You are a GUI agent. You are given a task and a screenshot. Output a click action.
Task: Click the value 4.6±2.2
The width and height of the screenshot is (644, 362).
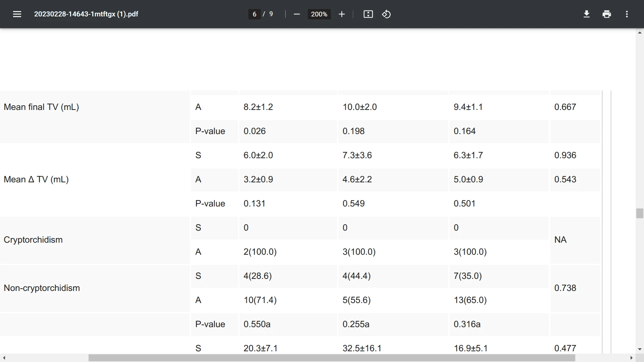click(357, 179)
